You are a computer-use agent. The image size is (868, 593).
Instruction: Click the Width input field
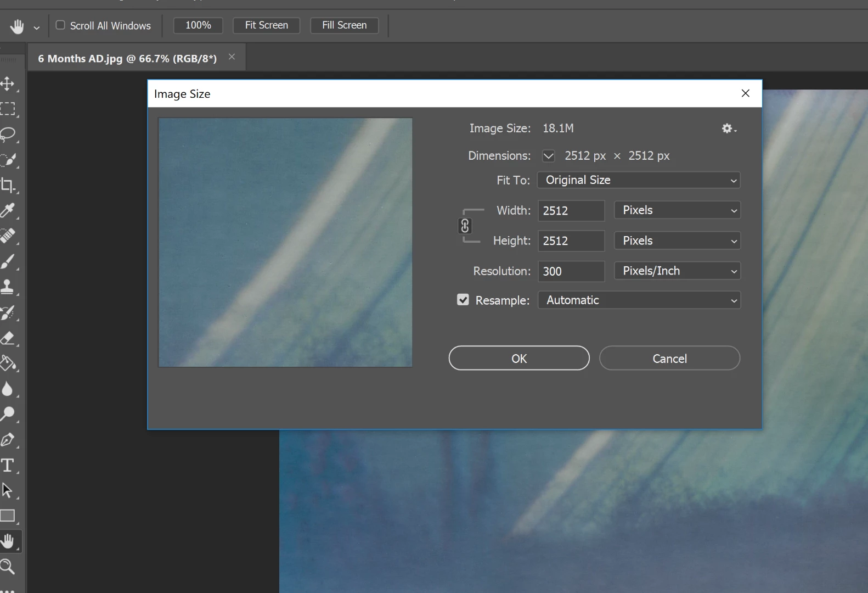pyautogui.click(x=571, y=210)
